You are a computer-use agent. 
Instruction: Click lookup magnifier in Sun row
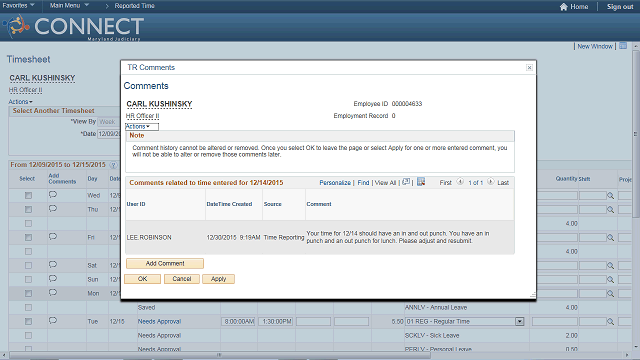pos(611,280)
